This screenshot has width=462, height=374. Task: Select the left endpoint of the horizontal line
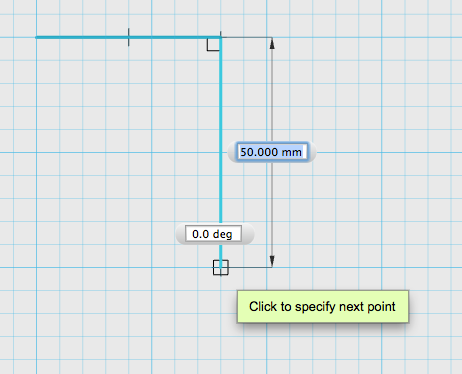[37, 37]
